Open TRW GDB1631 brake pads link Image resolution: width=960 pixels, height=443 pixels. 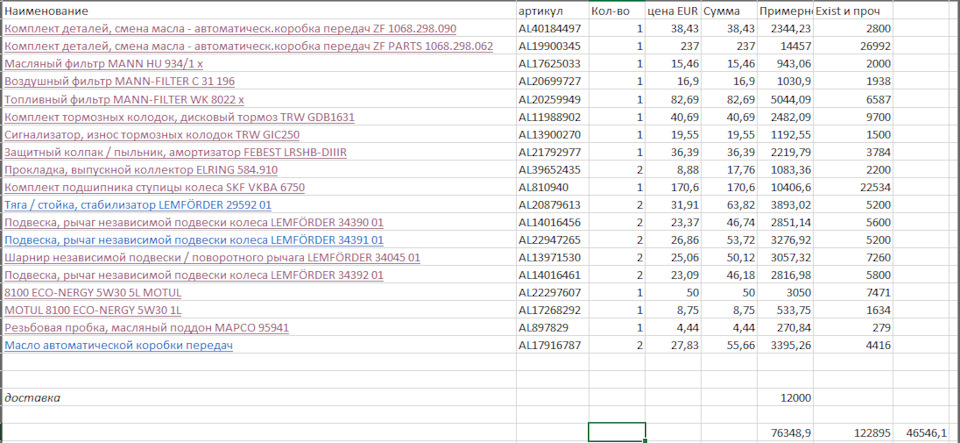point(179,117)
